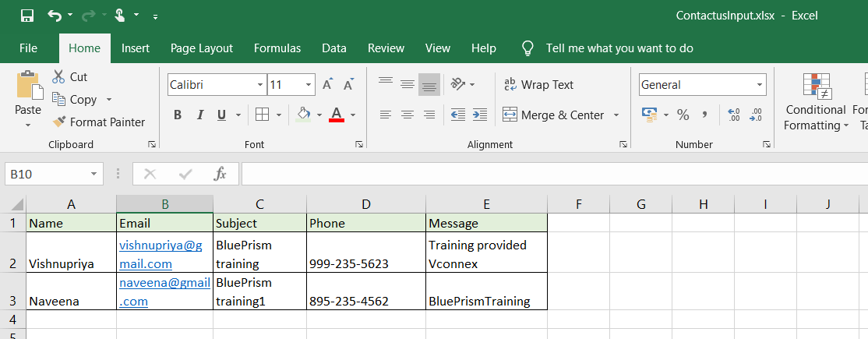868x339 pixels.
Task: Open the View tab
Action: tap(438, 48)
